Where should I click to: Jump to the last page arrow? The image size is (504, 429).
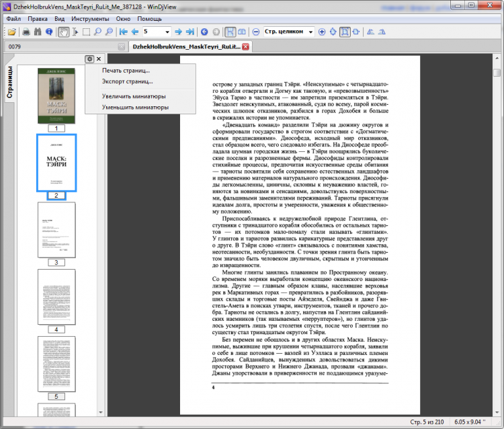click(x=190, y=32)
